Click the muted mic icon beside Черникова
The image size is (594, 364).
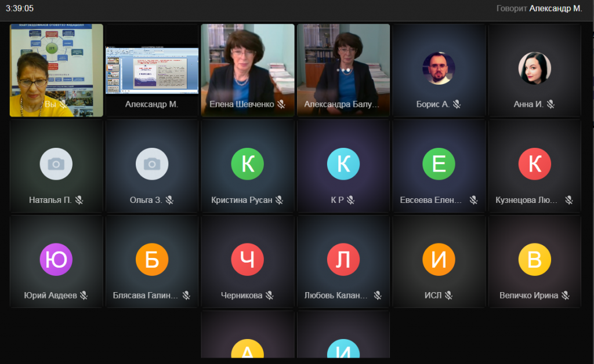269,296
